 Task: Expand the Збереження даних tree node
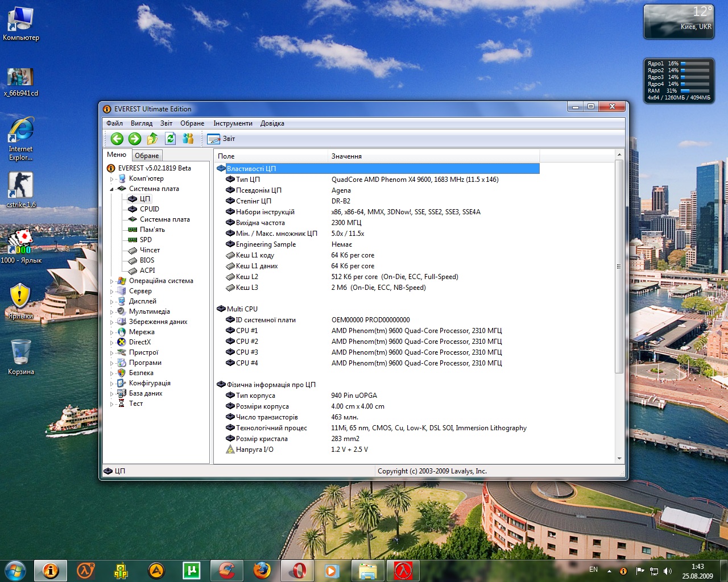coord(111,322)
